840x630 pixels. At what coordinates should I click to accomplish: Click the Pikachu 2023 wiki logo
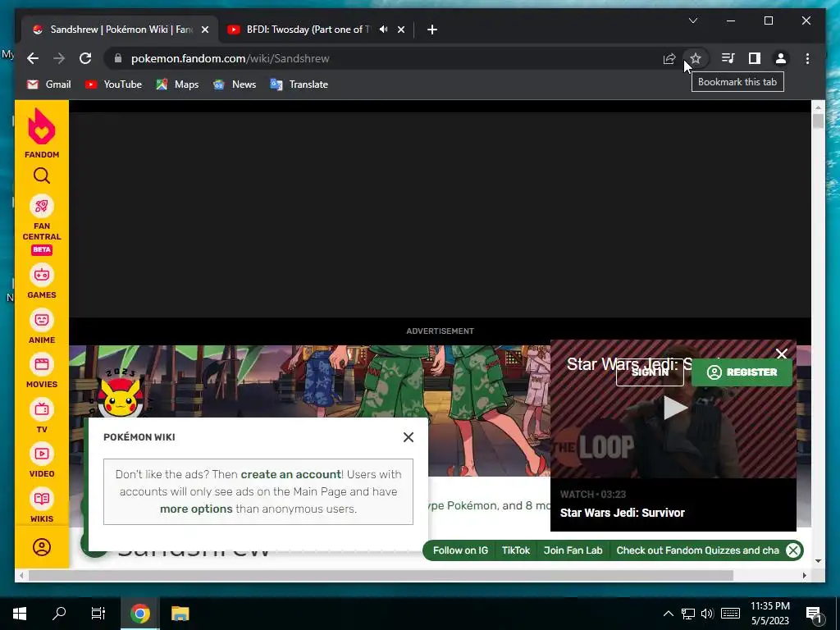pos(122,393)
